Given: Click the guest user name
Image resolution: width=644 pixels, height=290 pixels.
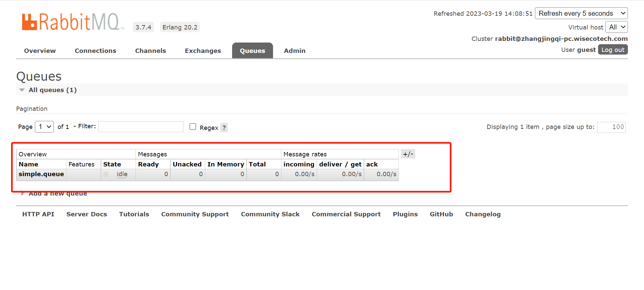Looking at the screenshot, I should (x=586, y=50).
